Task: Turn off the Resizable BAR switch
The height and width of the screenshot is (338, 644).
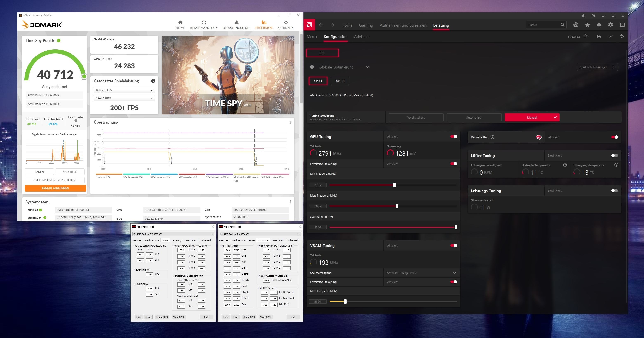Action: coord(614,137)
